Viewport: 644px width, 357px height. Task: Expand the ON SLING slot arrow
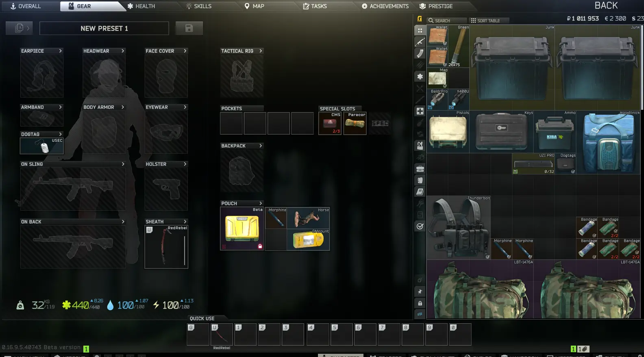click(x=123, y=164)
